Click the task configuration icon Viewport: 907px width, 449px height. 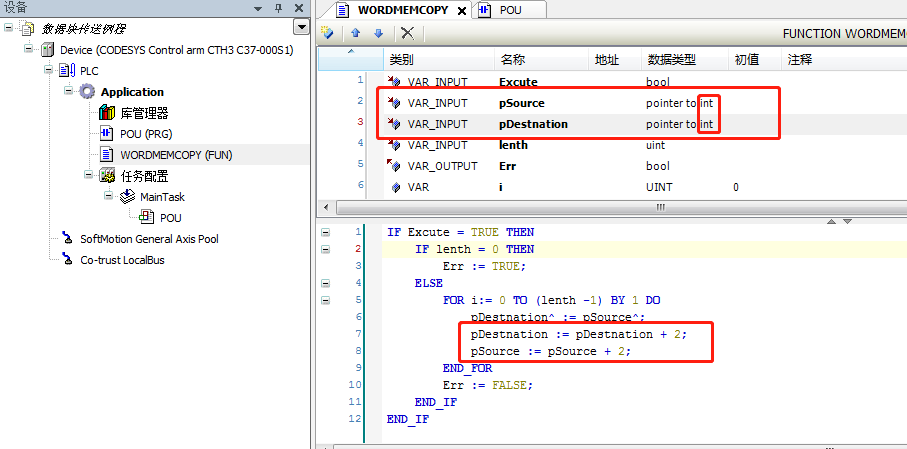[107, 176]
